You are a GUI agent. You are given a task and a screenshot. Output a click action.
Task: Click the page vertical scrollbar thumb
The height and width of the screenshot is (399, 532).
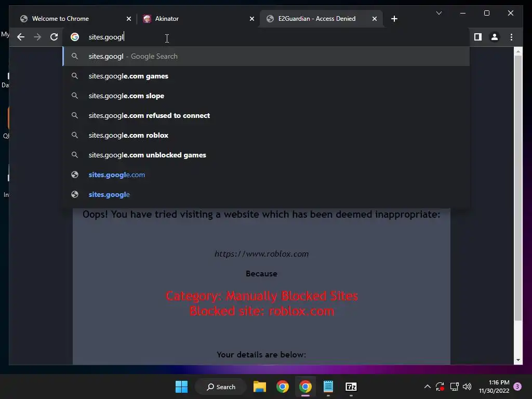pyautogui.click(x=518, y=188)
